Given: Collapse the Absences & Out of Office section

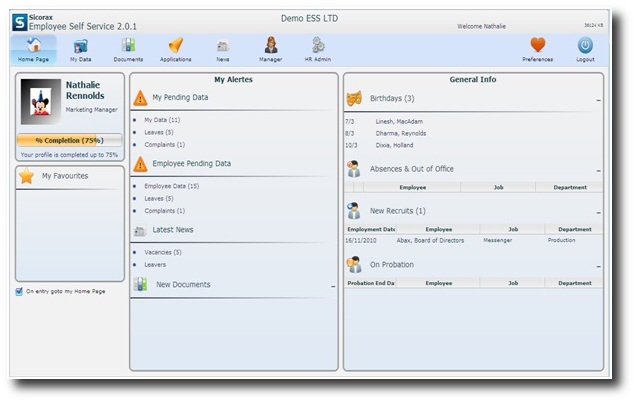Looking at the screenshot, I should pyautogui.click(x=598, y=171).
